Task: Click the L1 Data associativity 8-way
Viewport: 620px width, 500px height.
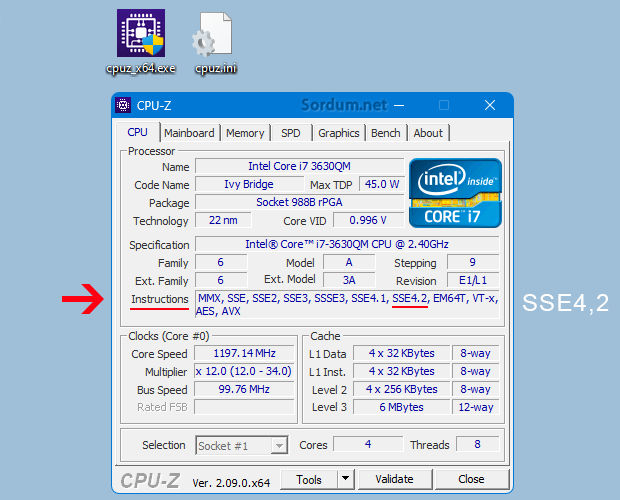Action: 476,353
